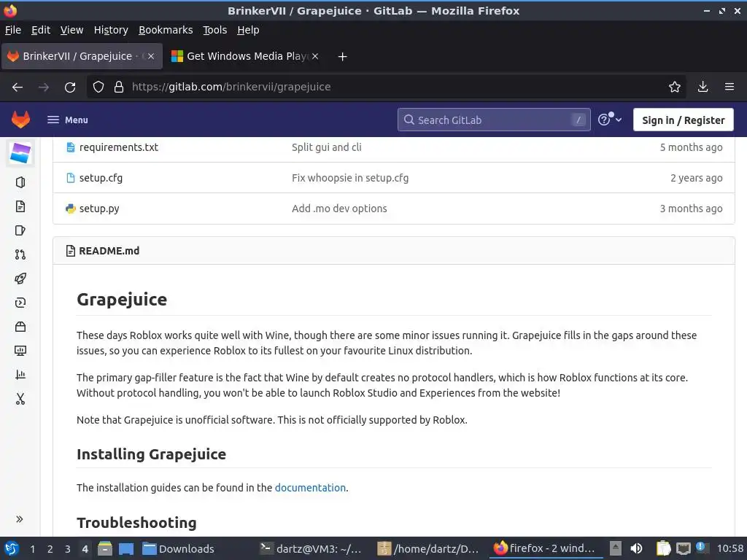The width and height of the screenshot is (747, 560).
Task: Click the Search GitLab field
Action: click(x=494, y=120)
